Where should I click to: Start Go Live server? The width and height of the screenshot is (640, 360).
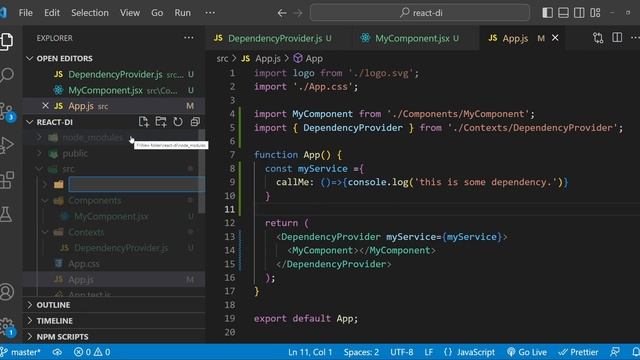click(x=527, y=352)
